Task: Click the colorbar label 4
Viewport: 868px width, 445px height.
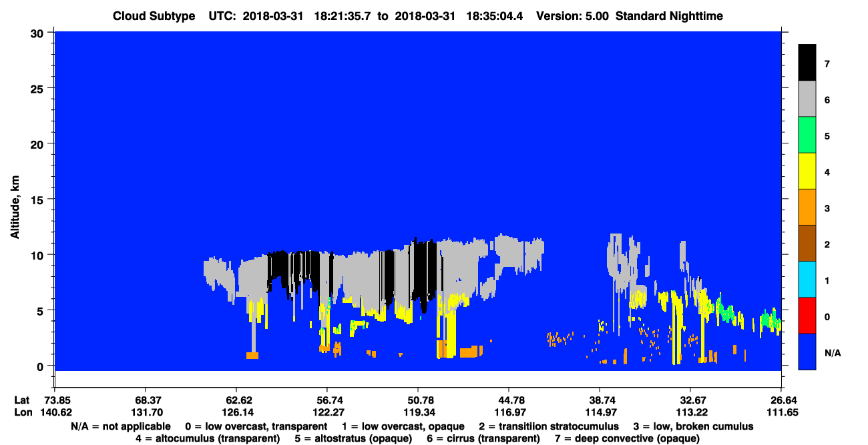Action: pyautogui.click(x=827, y=172)
